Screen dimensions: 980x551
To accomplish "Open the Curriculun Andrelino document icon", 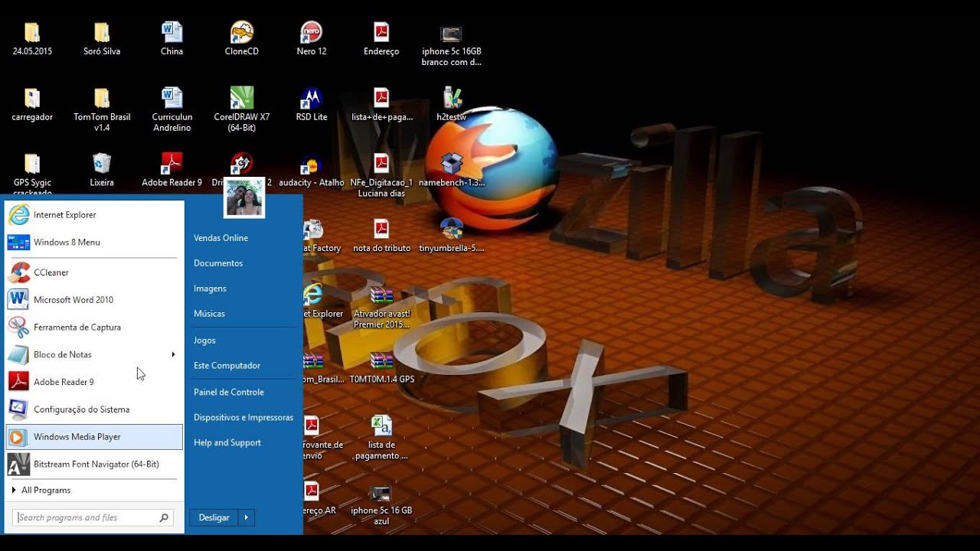I will point(171,99).
